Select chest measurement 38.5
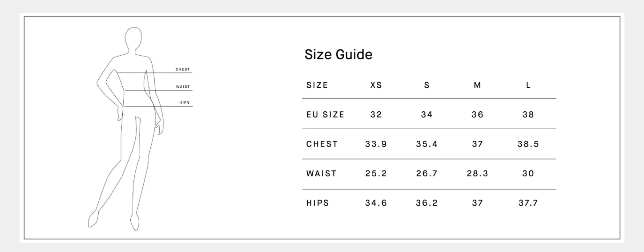This screenshot has width=644, height=252. click(528, 144)
